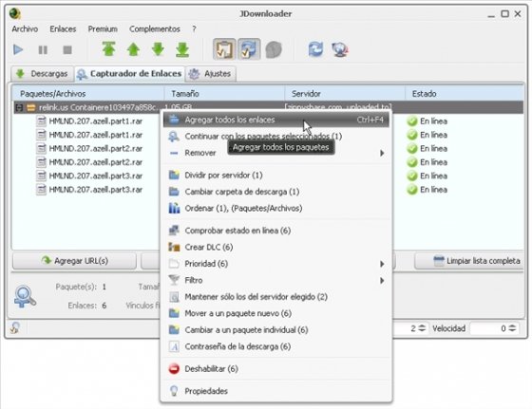This screenshot has height=409, width=532.
Task: Sort by Tamaño column header
Action: pyautogui.click(x=224, y=94)
